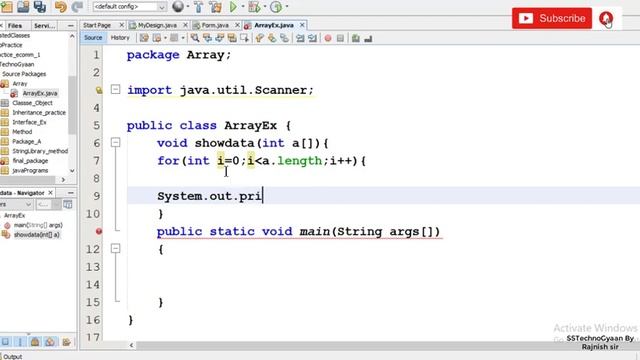
Task: Collapse the main method fold marker
Action: click(116, 248)
